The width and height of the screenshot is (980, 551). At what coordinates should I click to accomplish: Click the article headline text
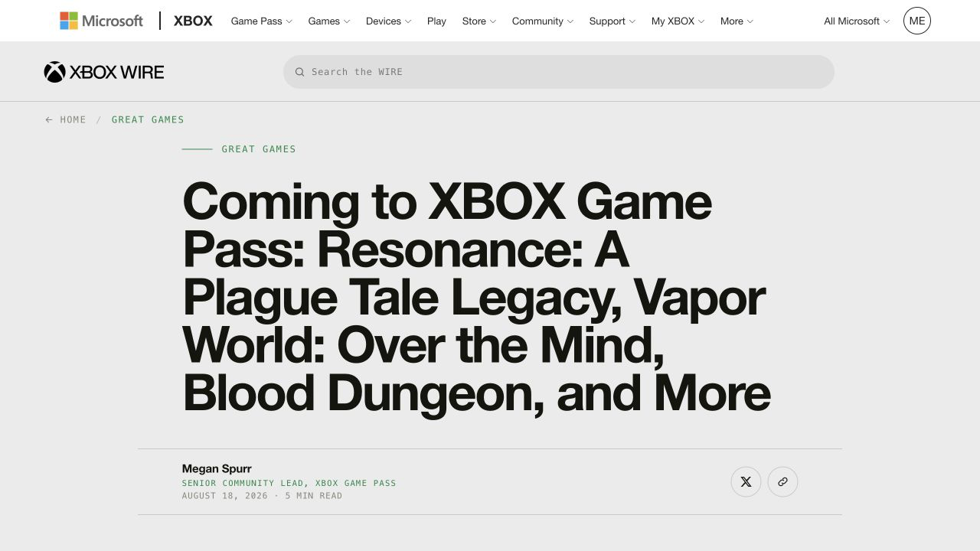476,297
